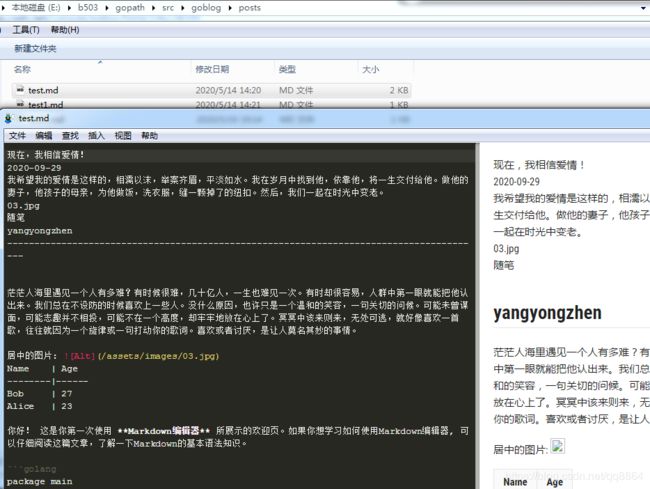Screen dimensions: 650x489
Task: Click the 2020-09-29 line in the editor
Action: tap(34, 168)
